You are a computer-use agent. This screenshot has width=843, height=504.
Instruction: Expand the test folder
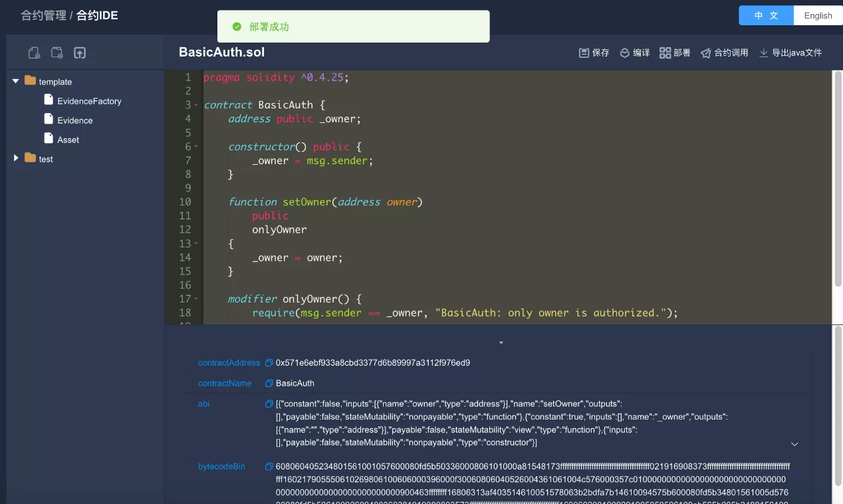(x=16, y=158)
